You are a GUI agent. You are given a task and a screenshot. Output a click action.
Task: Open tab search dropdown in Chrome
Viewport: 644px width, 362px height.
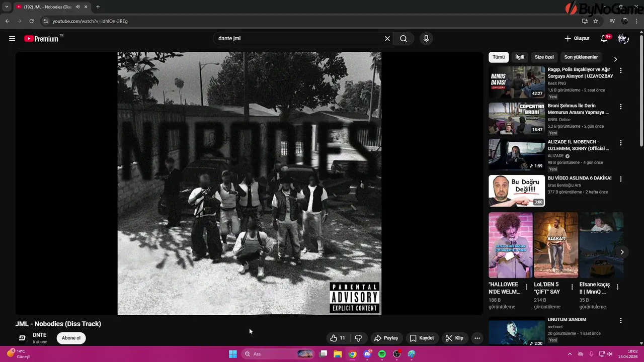pos(7,7)
